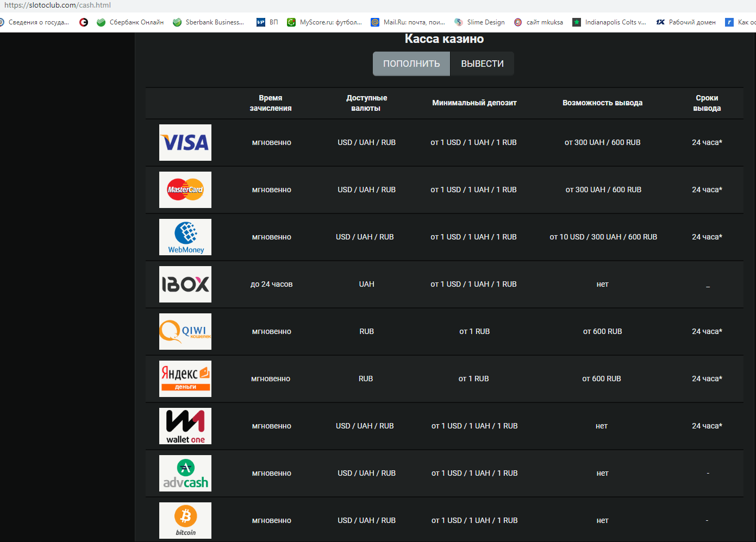Open the Сбербанк Онлайн bookmark
This screenshot has height=542, width=756.
point(130,22)
